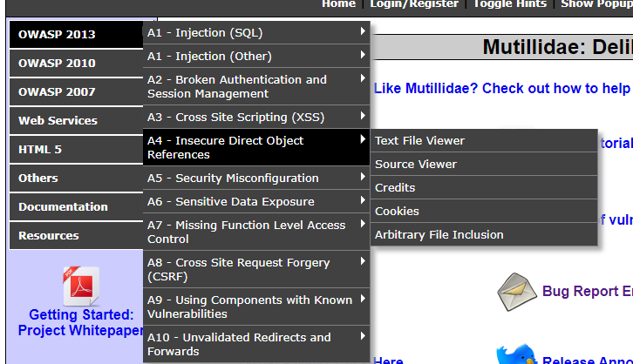The image size is (633, 364).
Task: Expand arrow for A4 Insecure Direct Object References
Action: (x=363, y=139)
